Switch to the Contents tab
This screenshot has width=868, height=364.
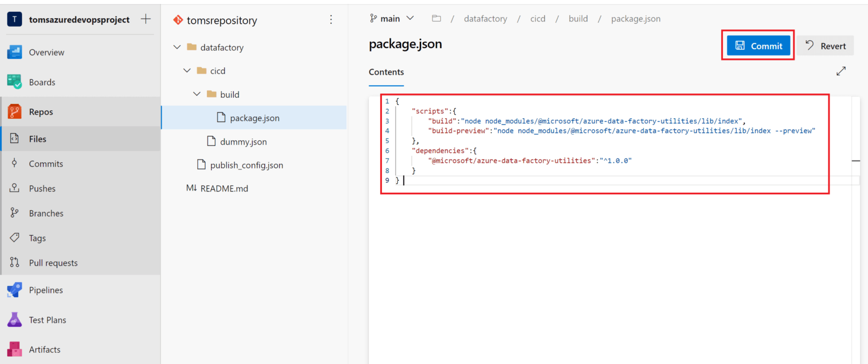pos(386,72)
